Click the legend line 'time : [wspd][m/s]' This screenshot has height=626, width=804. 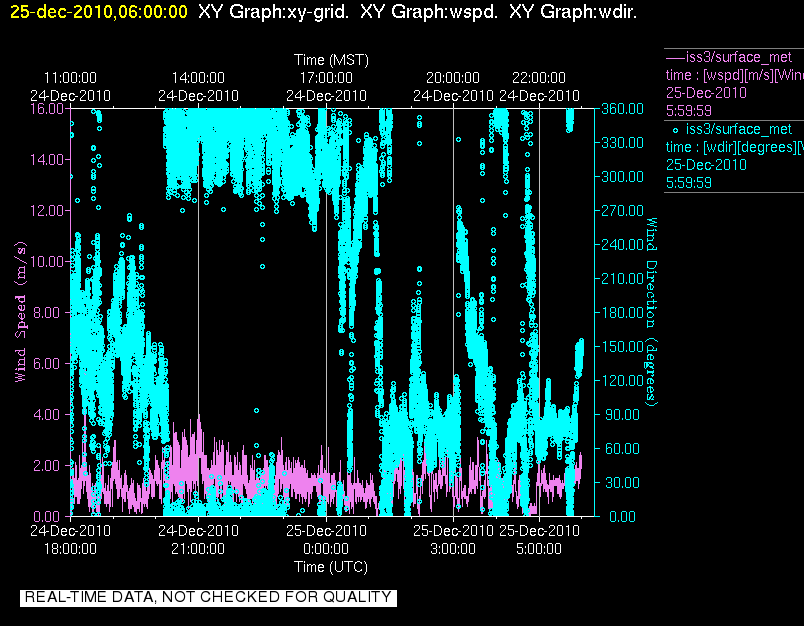click(x=734, y=75)
